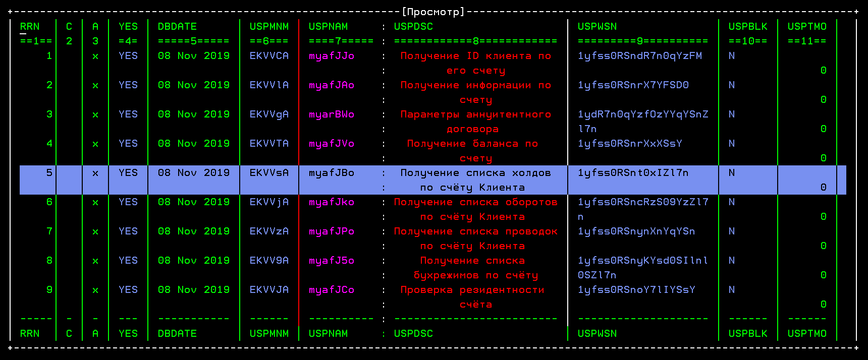Click the USPMNM value EKVVTA

click(269, 144)
